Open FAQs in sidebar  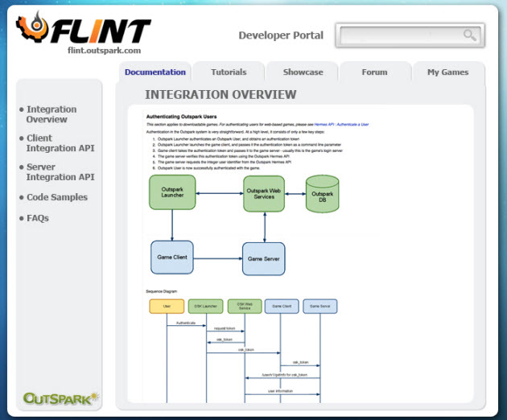tap(38, 218)
